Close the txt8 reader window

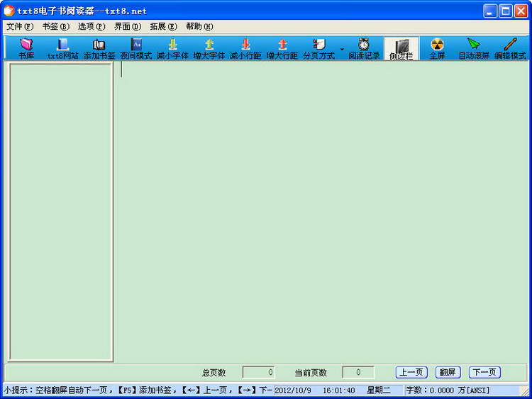521,11
